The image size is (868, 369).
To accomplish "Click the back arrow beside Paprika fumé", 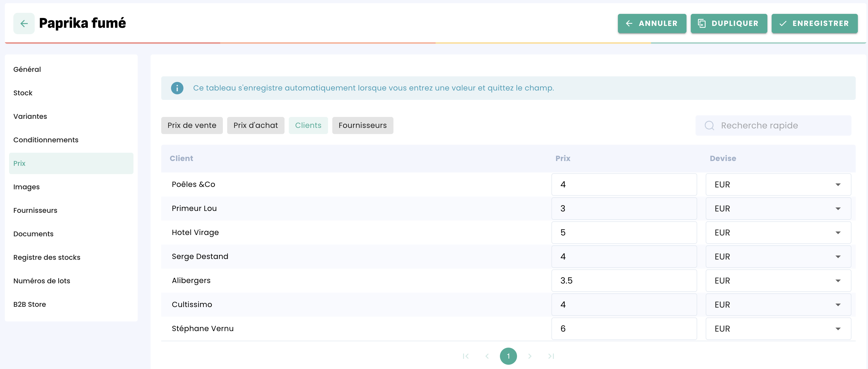I will pyautogui.click(x=24, y=23).
